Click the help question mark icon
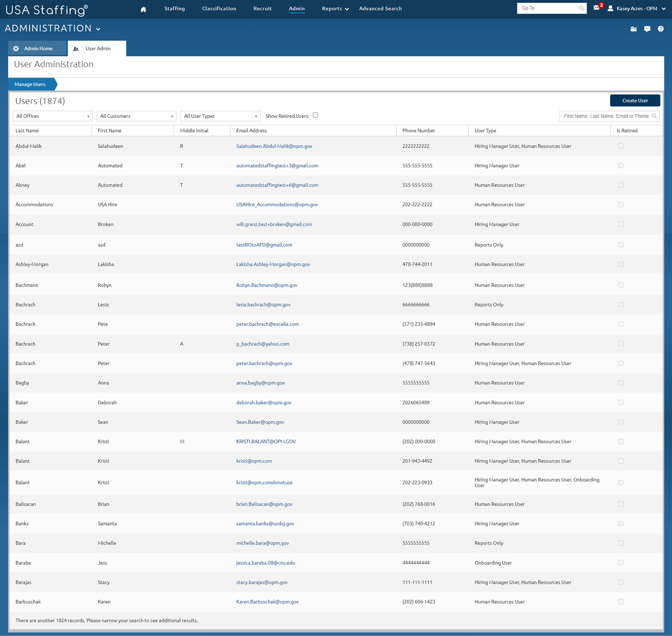This screenshot has width=672, height=636. click(661, 29)
